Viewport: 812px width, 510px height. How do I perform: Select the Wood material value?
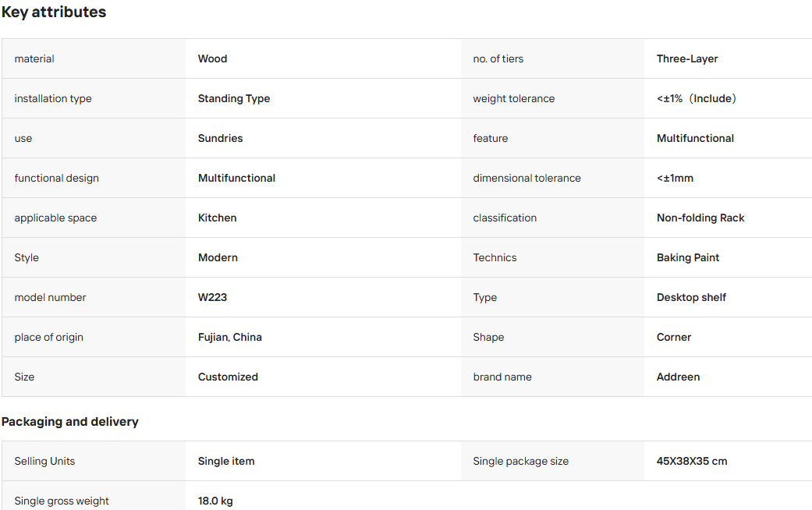point(212,58)
